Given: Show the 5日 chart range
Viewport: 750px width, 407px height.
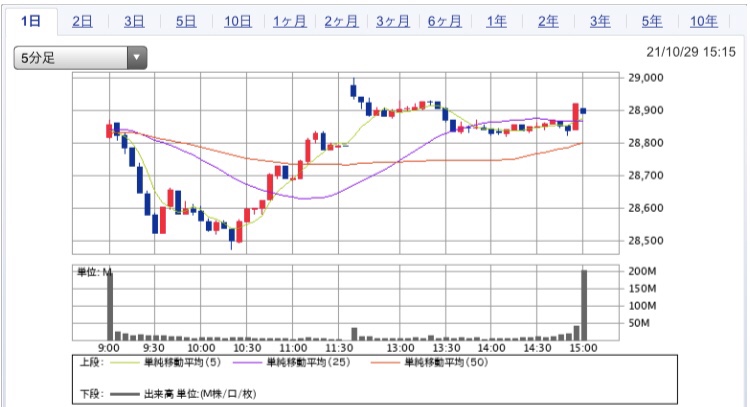Looking at the screenshot, I should coord(186,22).
